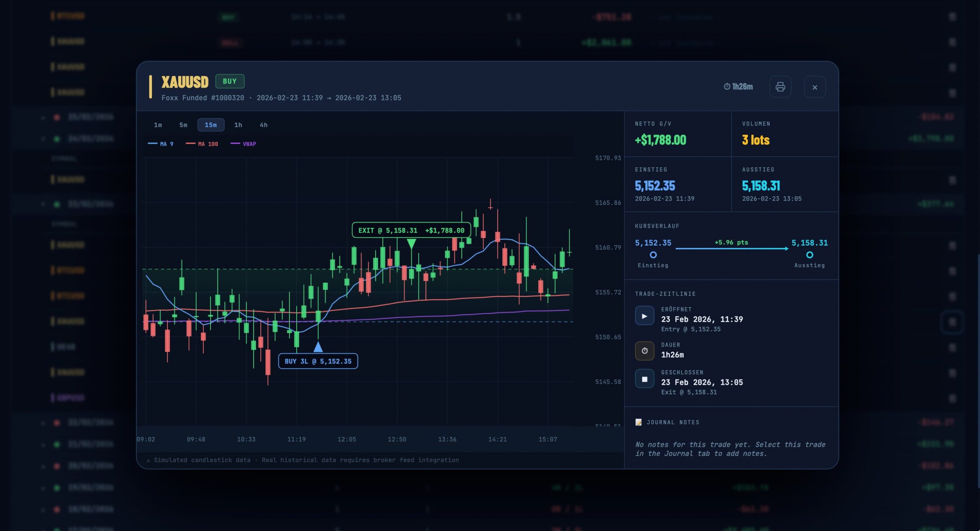The image size is (980, 531).
Task: Switch chart to 1h timeframe
Action: 238,125
